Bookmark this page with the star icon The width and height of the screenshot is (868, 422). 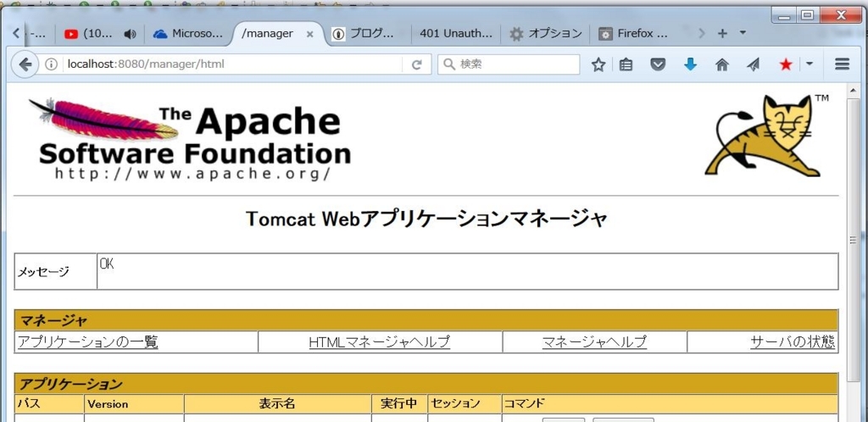point(598,64)
